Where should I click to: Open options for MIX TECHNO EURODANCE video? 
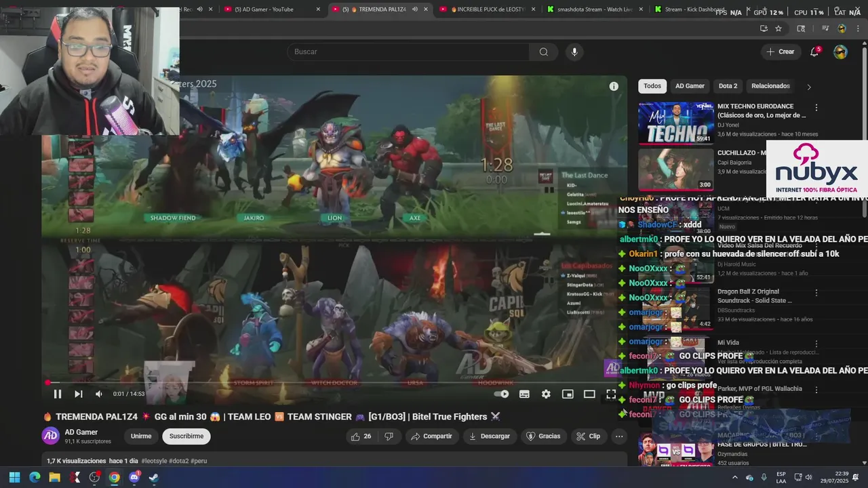point(816,108)
